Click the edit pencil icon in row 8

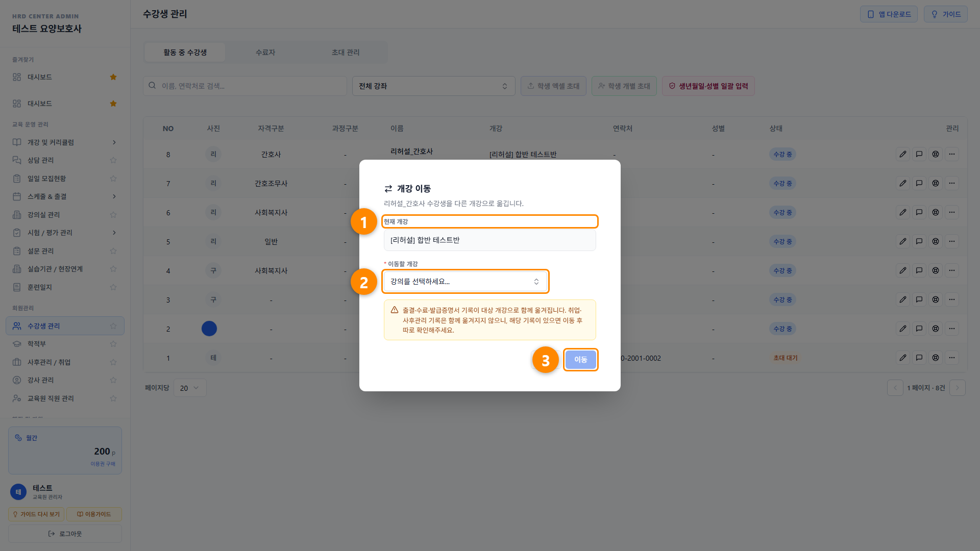click(x=903, y=154)
